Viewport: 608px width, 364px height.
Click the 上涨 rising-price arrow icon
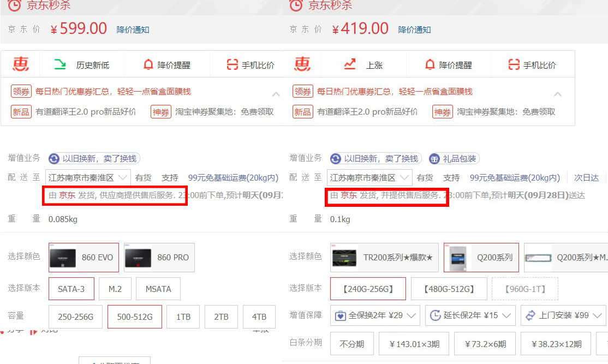[350, 63]
